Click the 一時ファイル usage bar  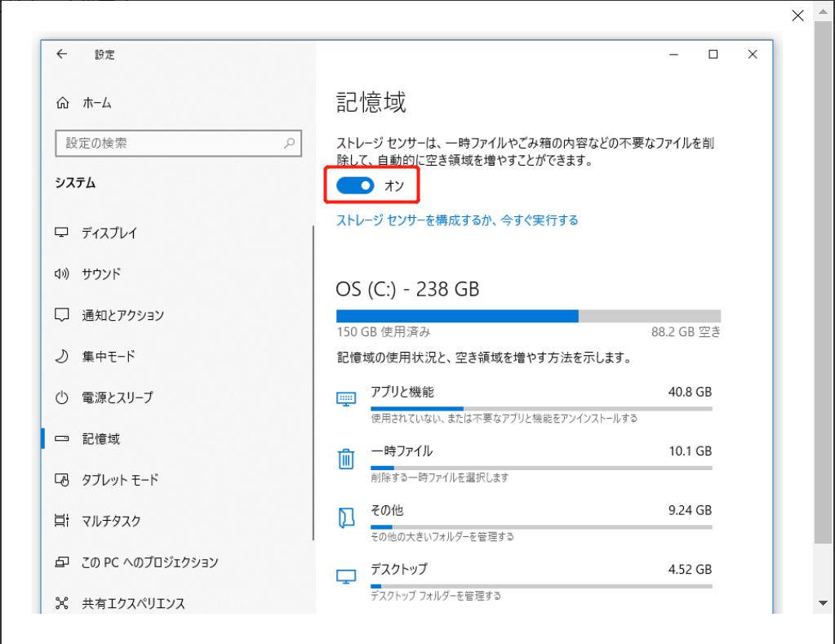[x=542, y=468]
